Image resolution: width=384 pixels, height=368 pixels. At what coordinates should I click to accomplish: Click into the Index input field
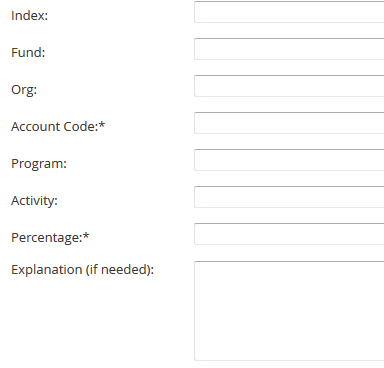pyautogui.click(x=289, y=12)
